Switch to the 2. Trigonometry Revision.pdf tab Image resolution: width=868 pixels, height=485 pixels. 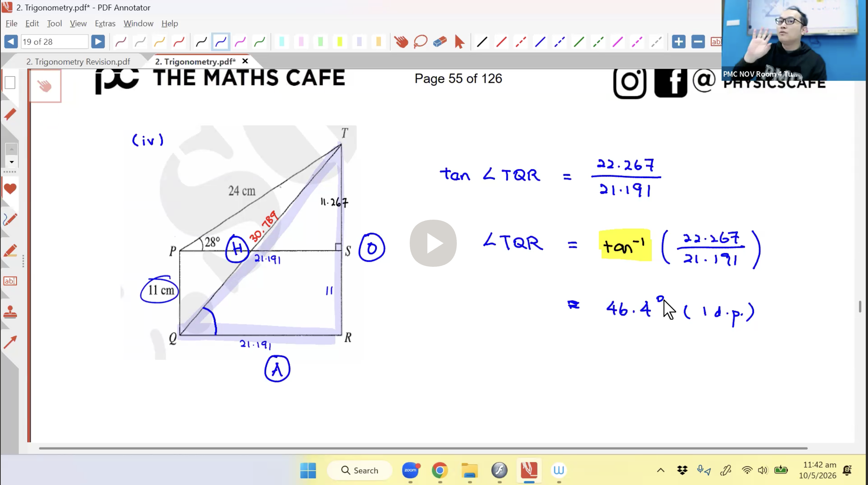pos(78,61)
